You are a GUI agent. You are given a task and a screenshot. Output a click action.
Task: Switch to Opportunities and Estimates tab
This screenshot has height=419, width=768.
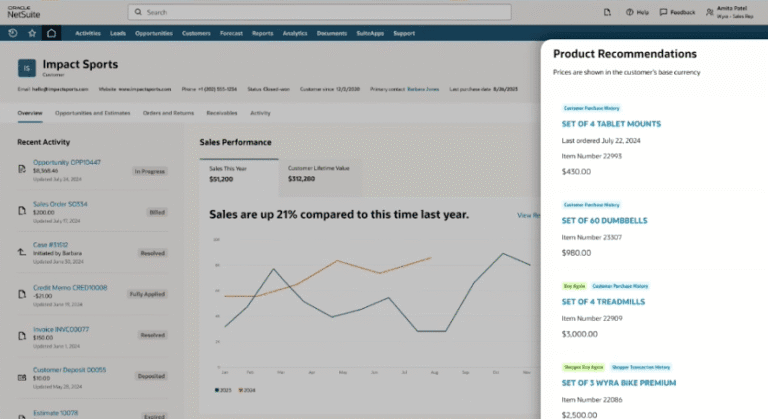point(93,113)
